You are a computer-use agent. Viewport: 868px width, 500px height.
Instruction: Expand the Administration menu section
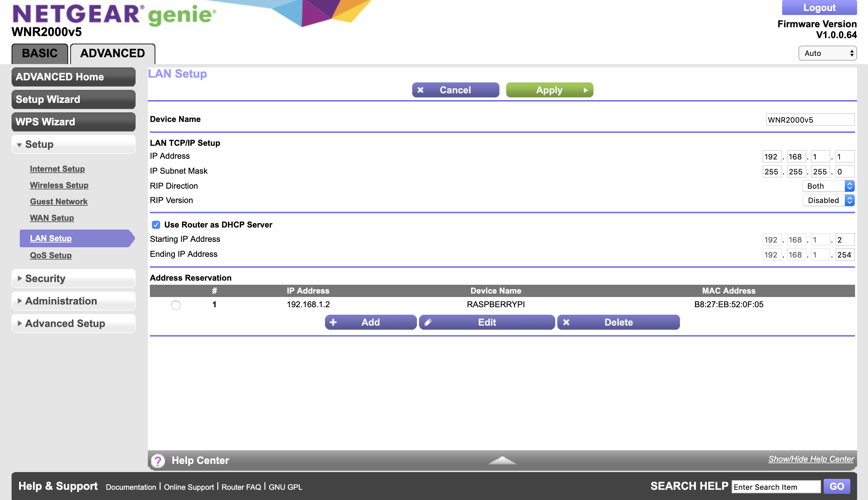(74, 301)
